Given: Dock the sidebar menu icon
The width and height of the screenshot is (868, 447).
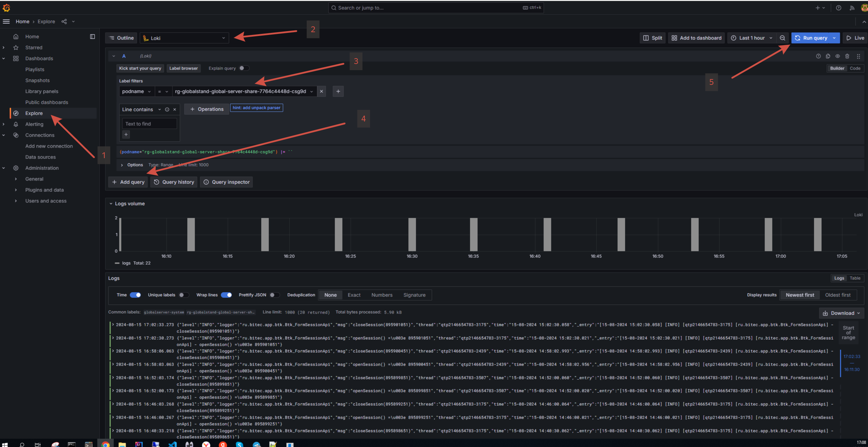Looking at the screenshot, I should tap(92, 37).
